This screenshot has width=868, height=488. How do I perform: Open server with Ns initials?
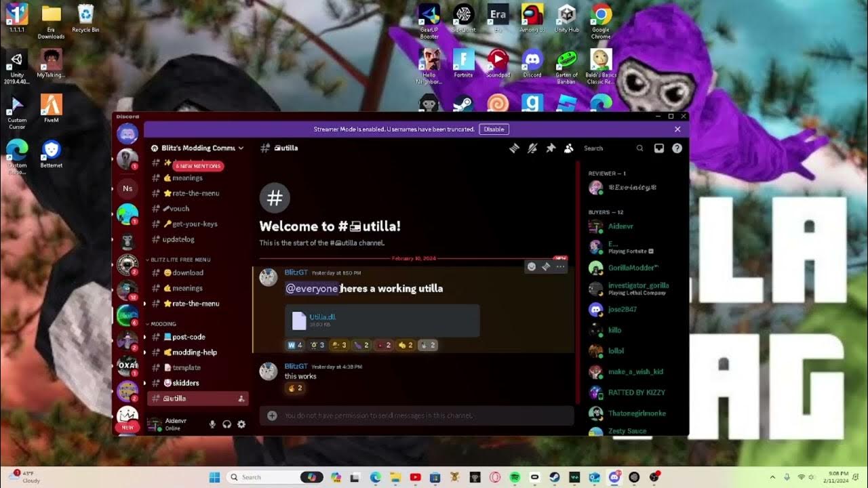127,188
